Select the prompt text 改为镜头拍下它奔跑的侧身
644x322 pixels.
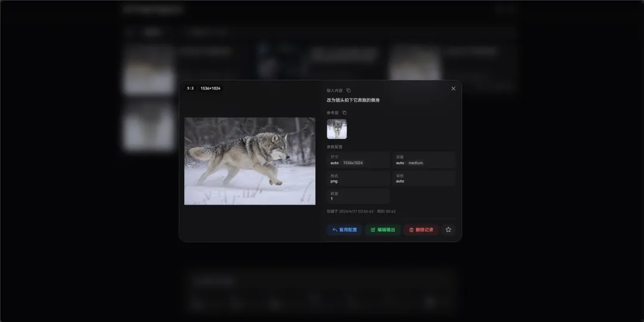pos(353,100)
